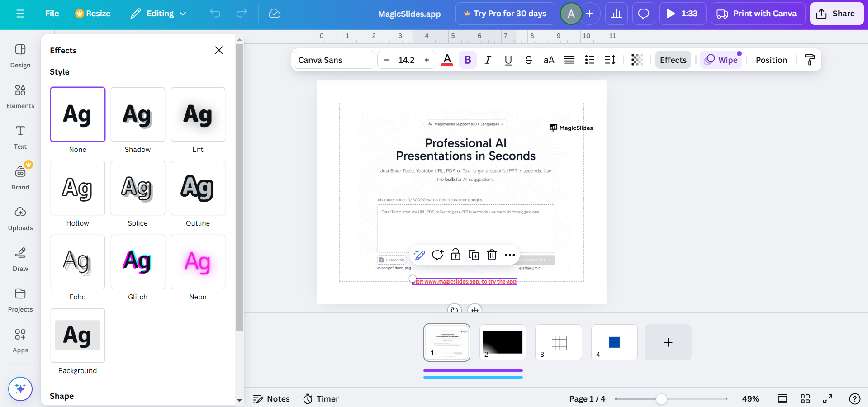Expand the Editing mode dropdown
This screenshot has height=407, width=868.
(159, 14)
